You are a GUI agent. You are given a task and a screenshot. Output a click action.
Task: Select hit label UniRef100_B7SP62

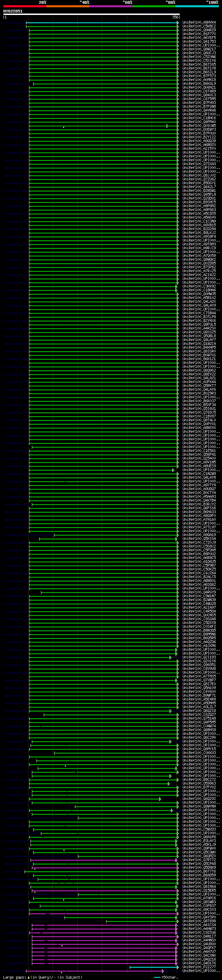(x=199, y=267)
